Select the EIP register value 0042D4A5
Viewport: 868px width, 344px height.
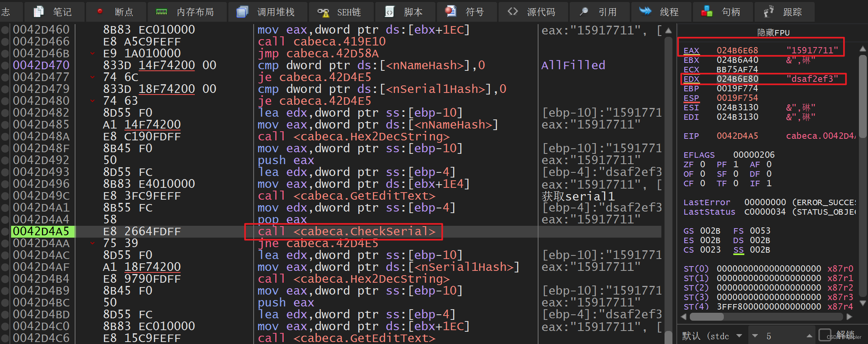737,136
